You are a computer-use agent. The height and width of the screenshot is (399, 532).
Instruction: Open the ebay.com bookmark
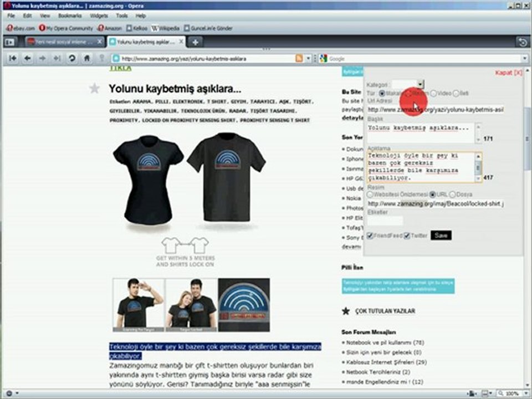tap(21, 28)
